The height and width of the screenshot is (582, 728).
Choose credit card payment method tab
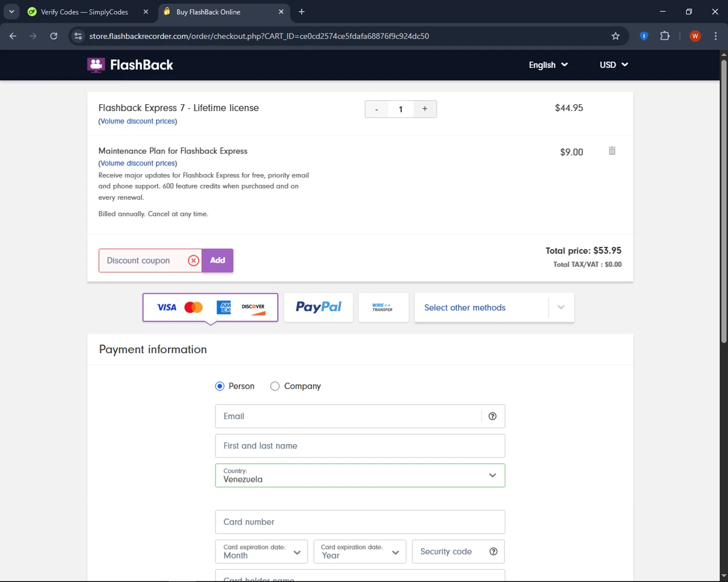tap(210, 307)
